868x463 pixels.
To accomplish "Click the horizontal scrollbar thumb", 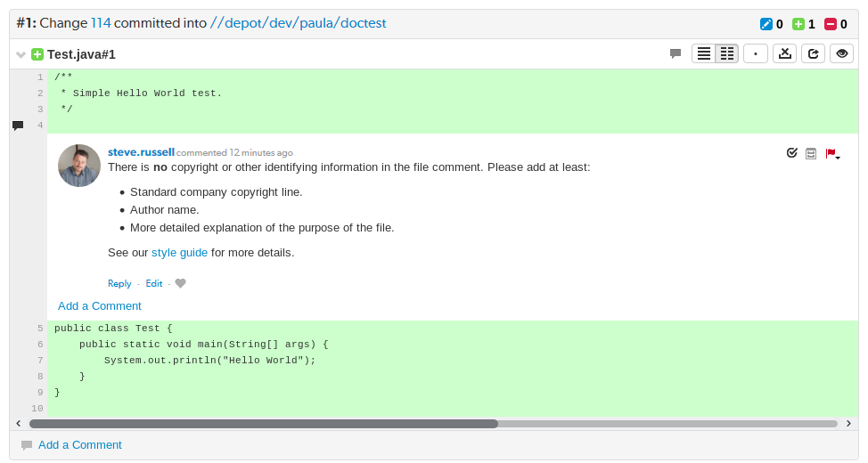I will [263, 424].
